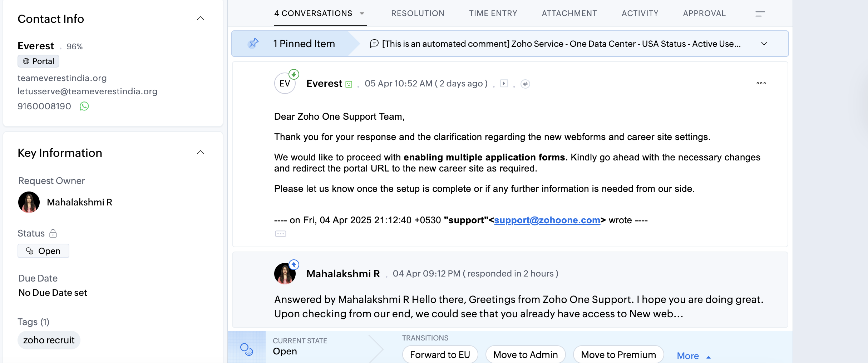This screenshot has width=868, height=363.
Task: Click the Tags (1) label
Action: pyautogui.click(x=34, y=322)
